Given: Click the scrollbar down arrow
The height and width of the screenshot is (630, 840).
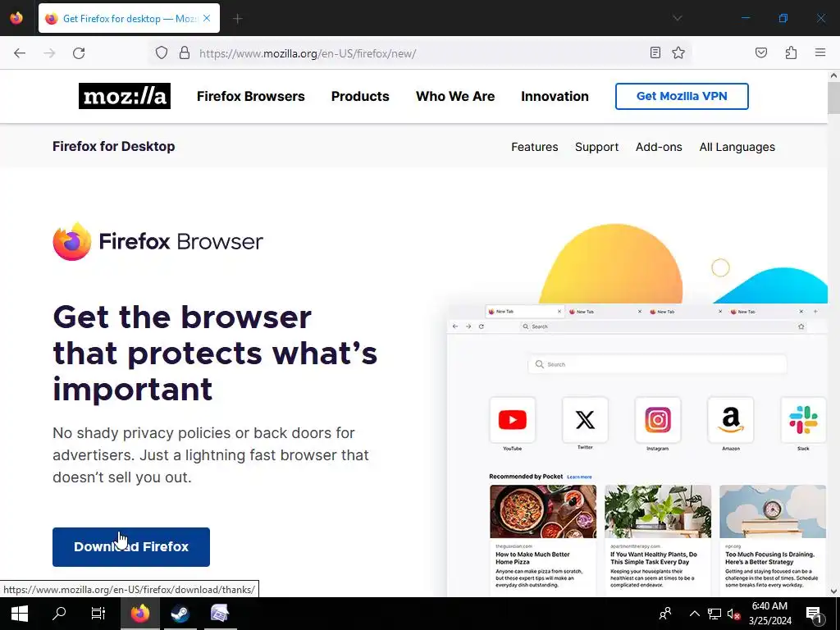Looking at the screenshot, I should [x=833, y=591].
